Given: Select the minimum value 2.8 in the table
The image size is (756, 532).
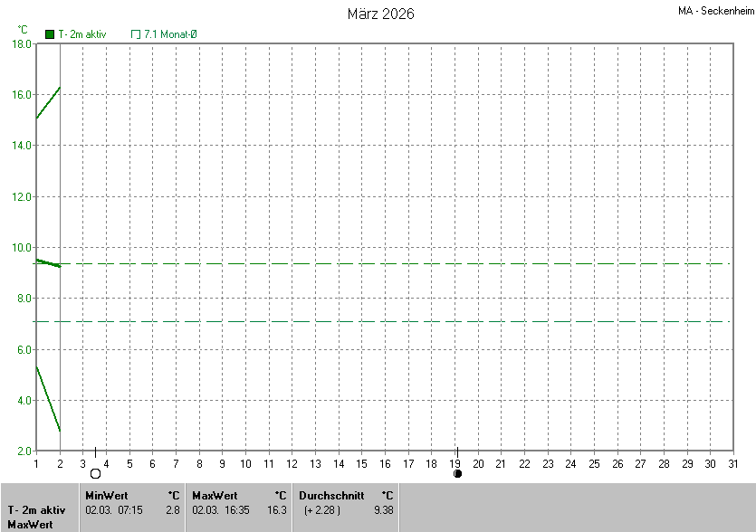Looking at the screenshot, I should click(172, 510).
